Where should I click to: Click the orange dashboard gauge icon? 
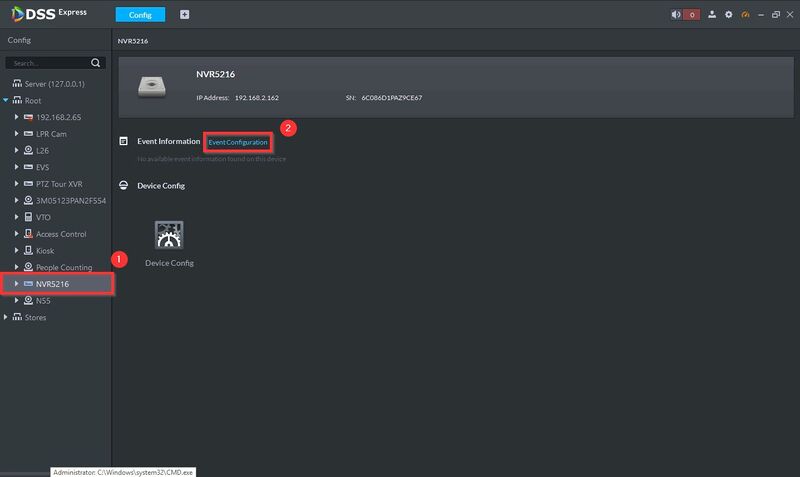coord(745,15)
